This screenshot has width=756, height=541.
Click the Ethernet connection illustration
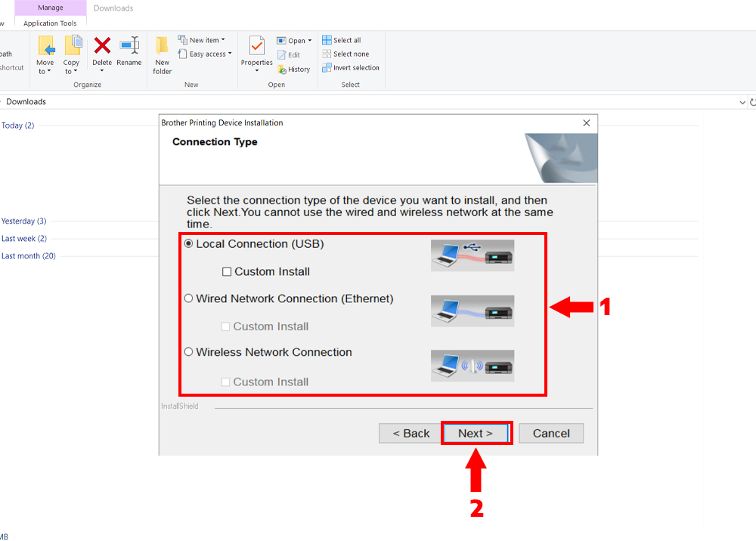pos(472,311)
